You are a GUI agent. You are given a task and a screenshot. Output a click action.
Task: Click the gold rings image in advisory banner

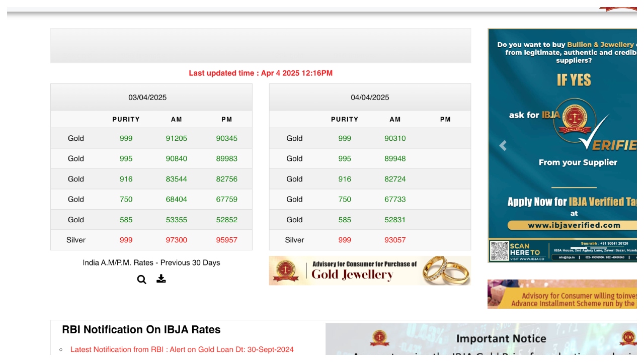[445, 270]
